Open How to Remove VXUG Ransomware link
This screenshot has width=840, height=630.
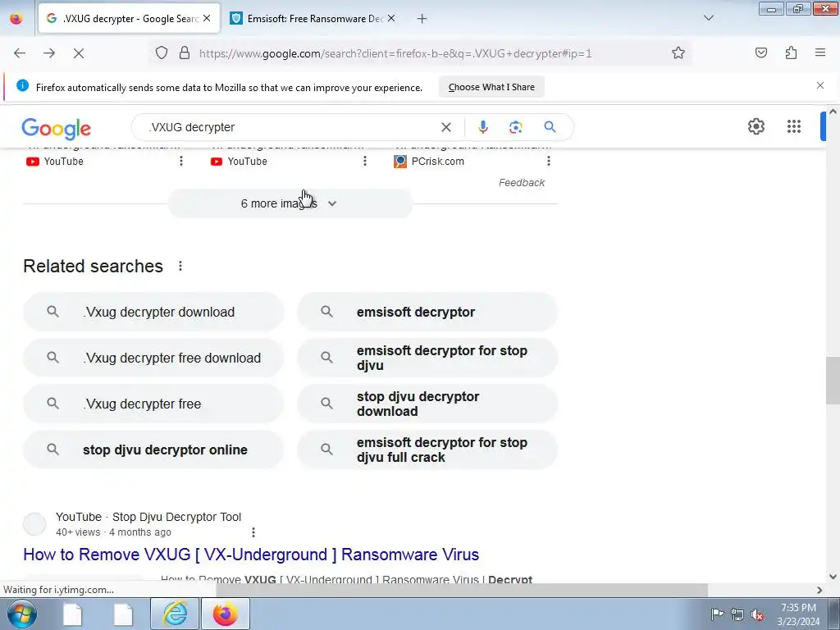point(251,555)
